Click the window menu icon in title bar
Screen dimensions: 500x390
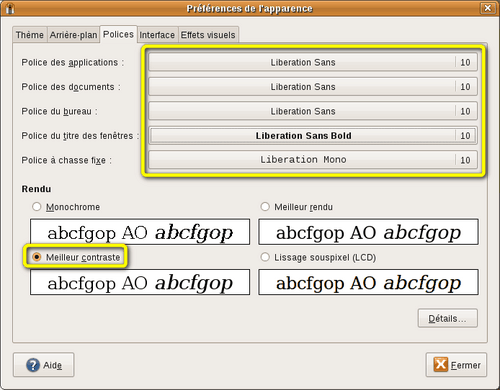(x=10, y=8)
